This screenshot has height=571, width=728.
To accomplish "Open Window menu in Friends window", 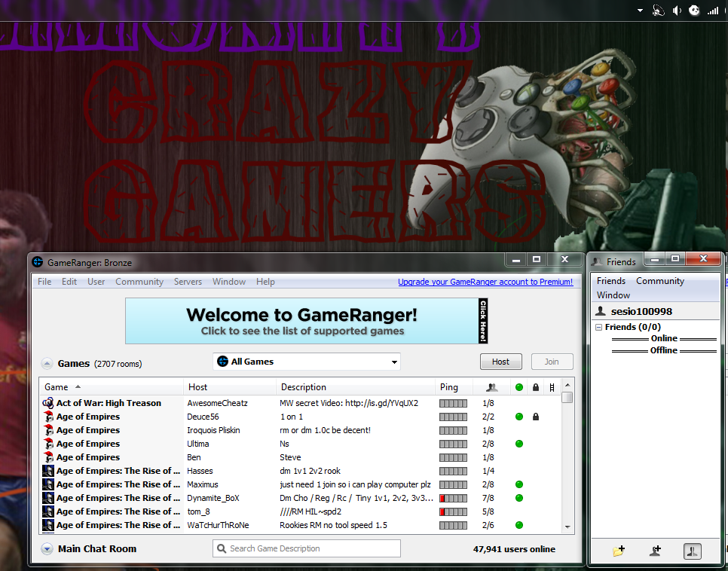I will pyautogui.click(x=613, y=295).
